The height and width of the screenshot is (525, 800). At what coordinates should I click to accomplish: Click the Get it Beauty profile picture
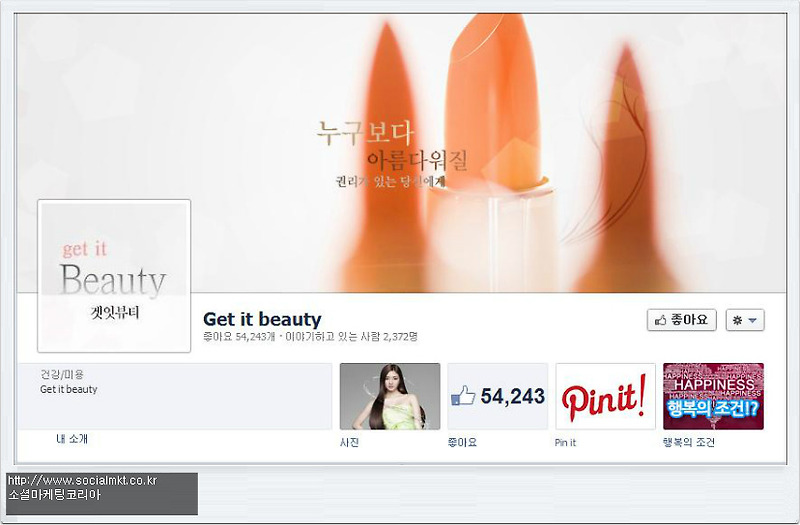point(114,276)
